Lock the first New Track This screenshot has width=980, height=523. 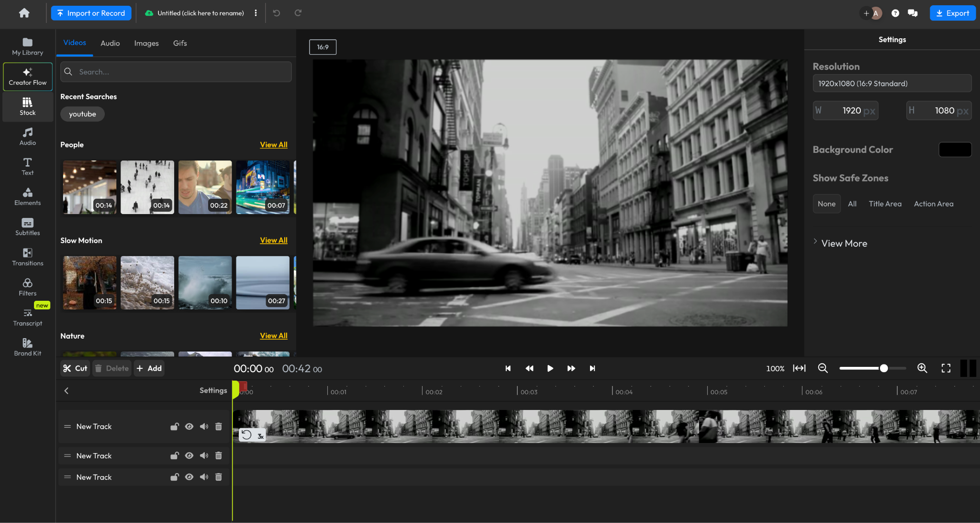pyautogui.click(x=175, y=426)
